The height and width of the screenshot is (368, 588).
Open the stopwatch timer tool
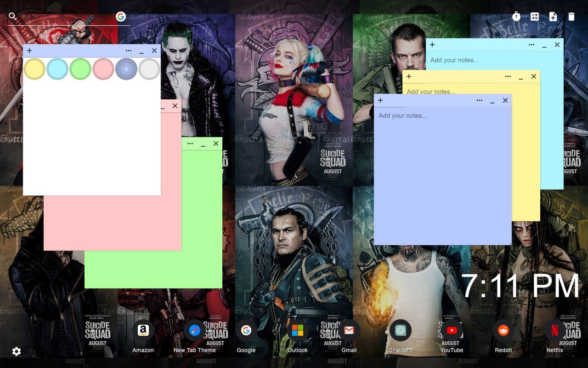click(516, 17)
